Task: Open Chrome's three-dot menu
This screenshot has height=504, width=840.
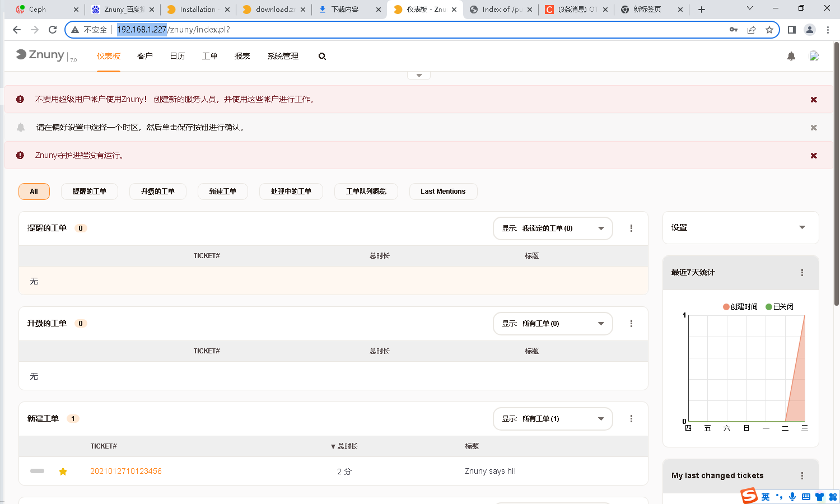Action: click(828, 30)
